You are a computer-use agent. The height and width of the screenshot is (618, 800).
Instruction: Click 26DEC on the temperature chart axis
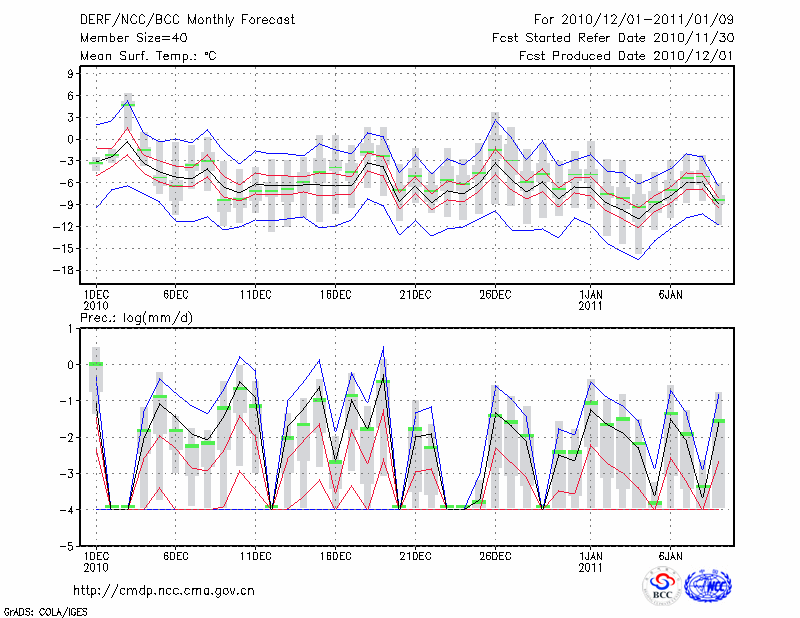click(x=495, y=294)
